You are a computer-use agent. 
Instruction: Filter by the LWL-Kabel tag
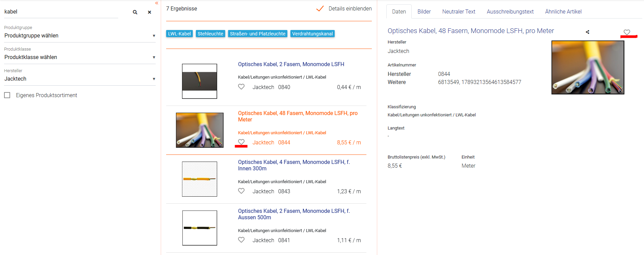click(179, 34)
